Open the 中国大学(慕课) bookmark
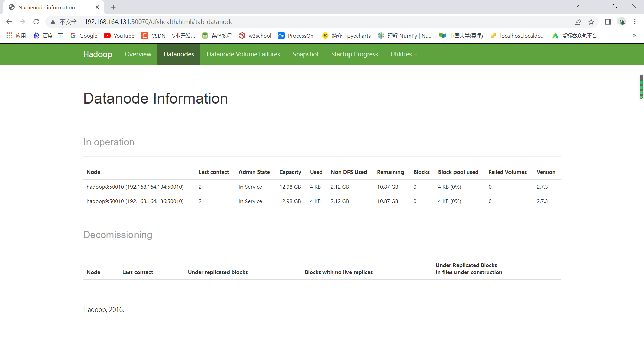The image size is (644, 344). click(x=462, y=36)
